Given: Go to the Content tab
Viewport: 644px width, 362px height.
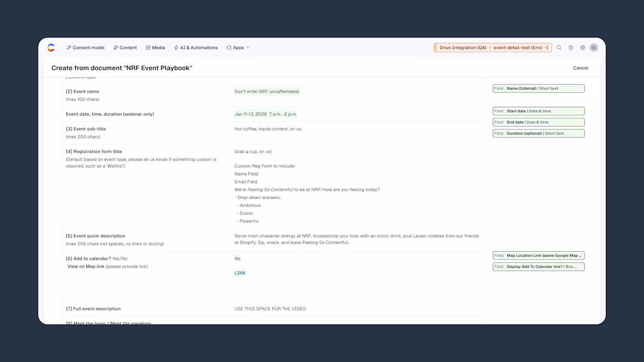Looking at the screenshot, I should click(125, 48).
